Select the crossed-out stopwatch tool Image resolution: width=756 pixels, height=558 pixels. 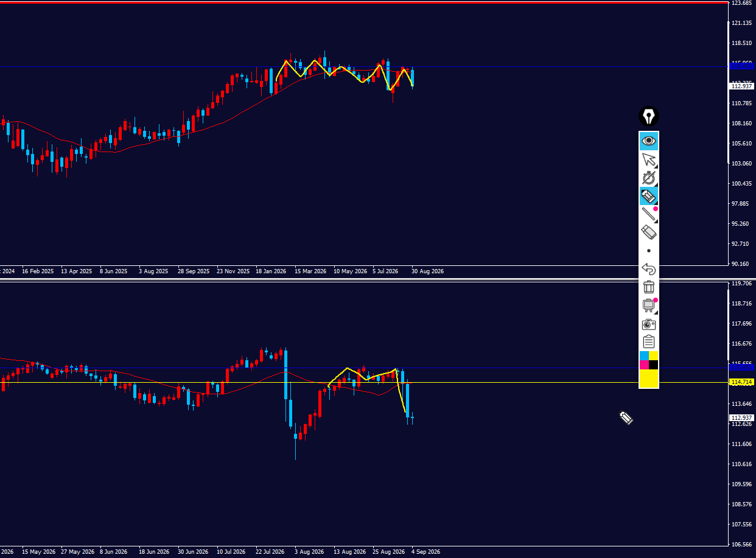(649, 178)
